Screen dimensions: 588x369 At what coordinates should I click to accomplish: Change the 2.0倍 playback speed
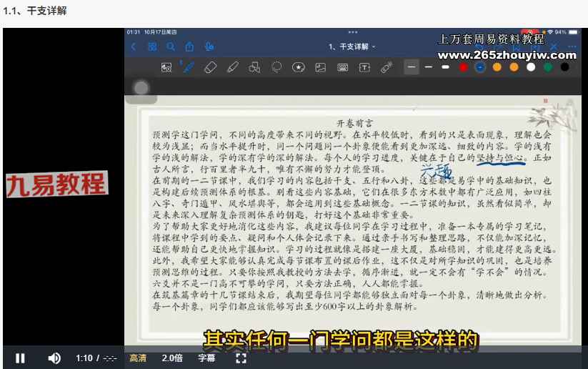[x=172, y=358]
